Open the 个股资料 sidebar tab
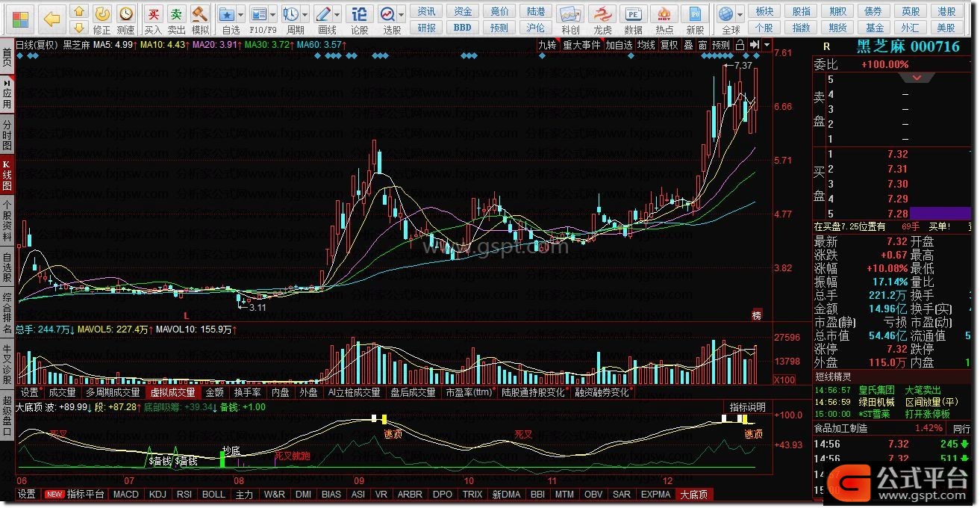Viewport: 980px width, 508px height. [x=7, y=220]
